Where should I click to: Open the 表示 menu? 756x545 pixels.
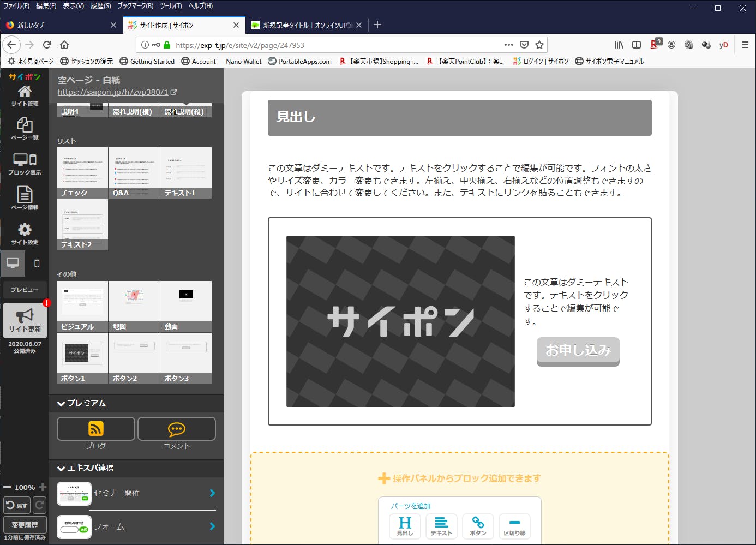click(x=73, y=6)
